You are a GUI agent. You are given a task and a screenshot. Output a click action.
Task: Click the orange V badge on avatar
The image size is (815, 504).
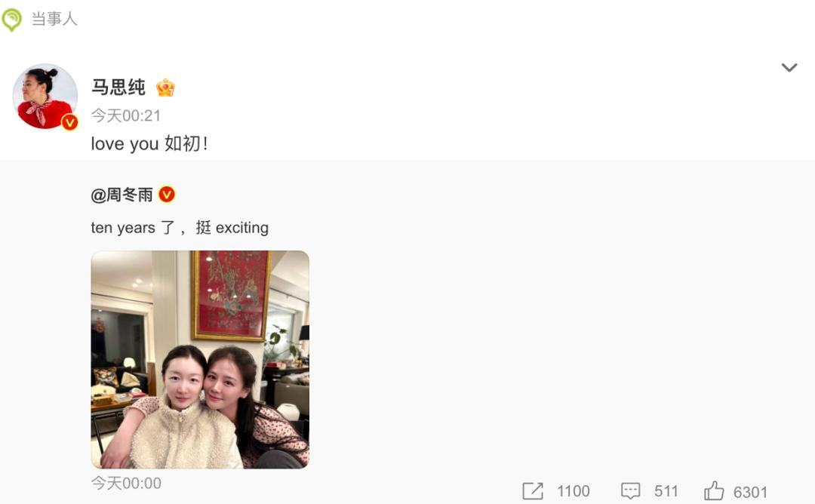69,122
